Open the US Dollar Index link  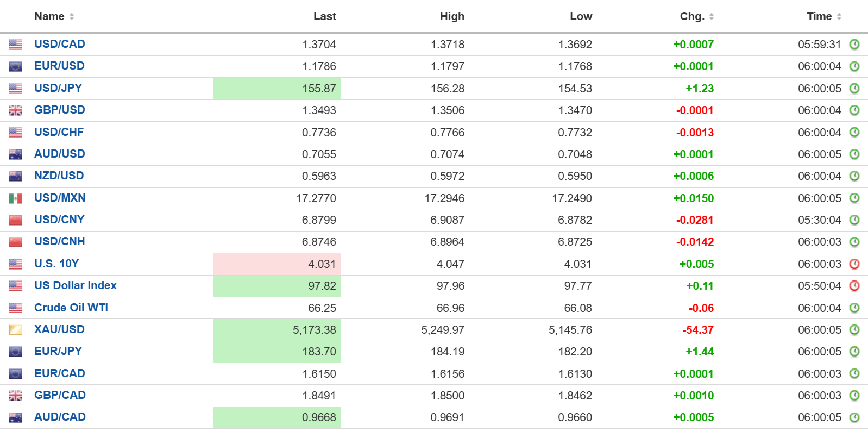[x=76, y=285]
